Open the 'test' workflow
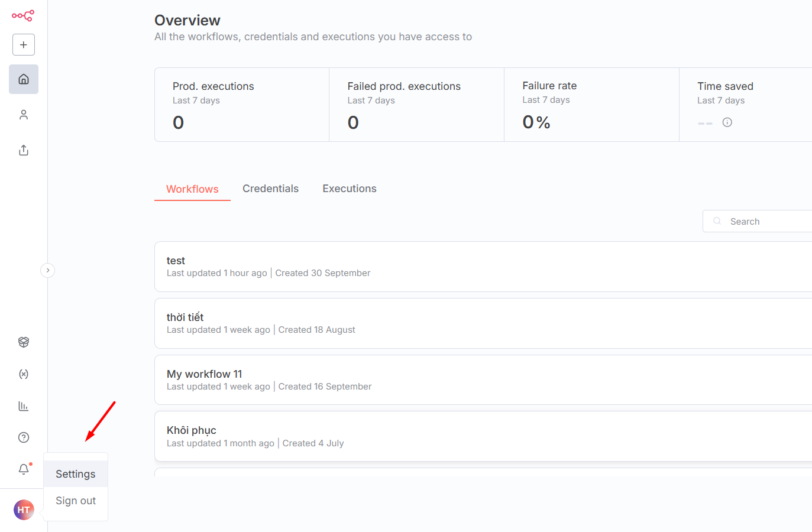 483,267
